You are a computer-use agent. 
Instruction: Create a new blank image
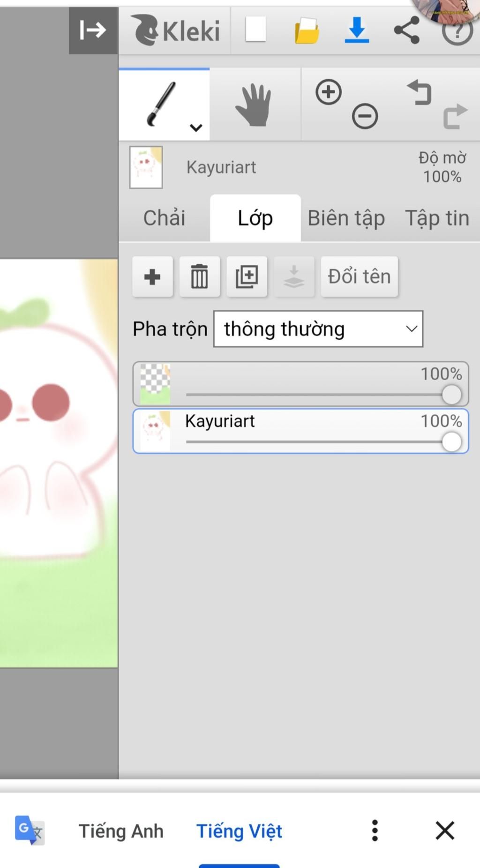(256, 30)
